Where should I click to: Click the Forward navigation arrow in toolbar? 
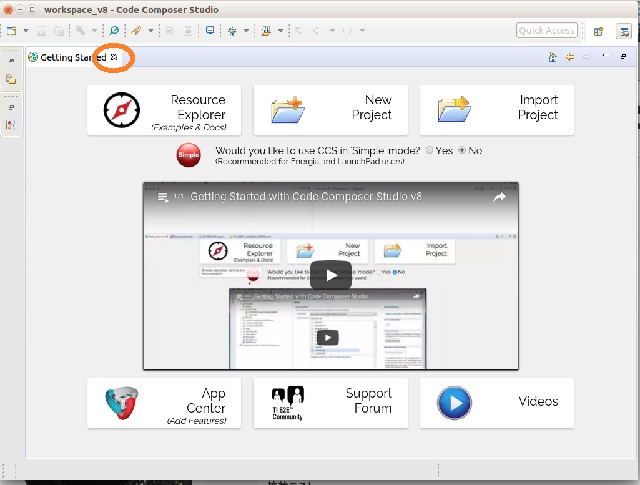point(347,31)
